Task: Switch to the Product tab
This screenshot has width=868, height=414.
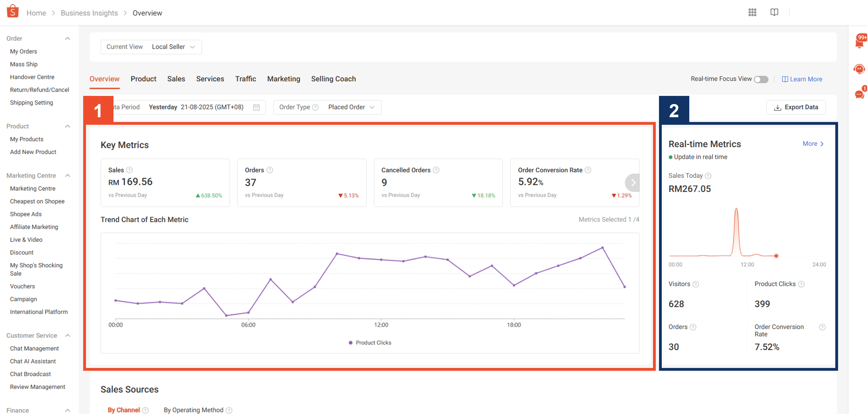Action: (143, 79)
